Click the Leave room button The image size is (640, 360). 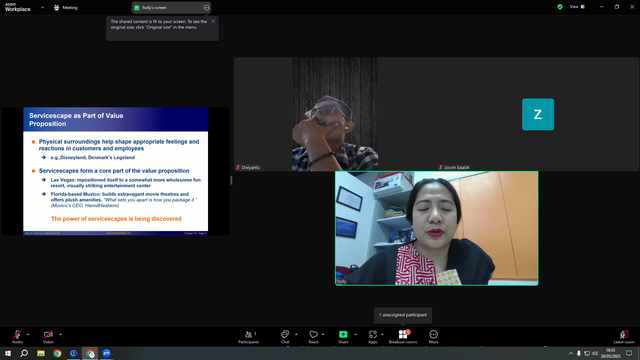pyautogui.click(x=624, y=337)
